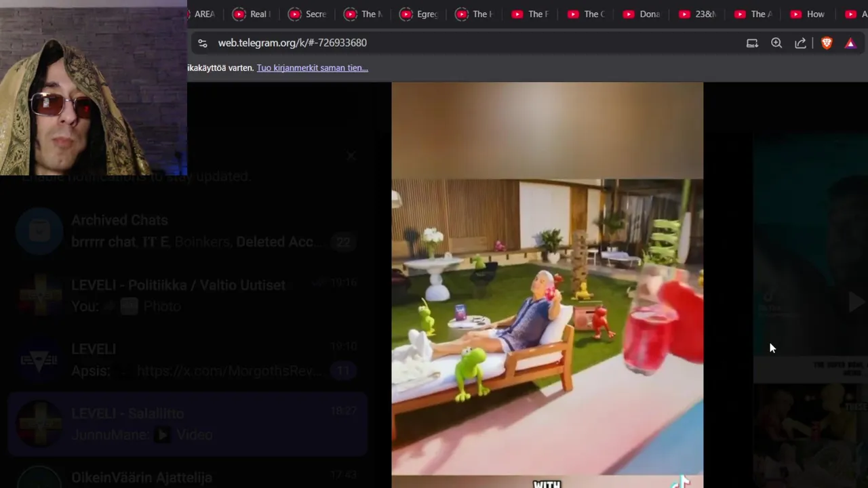Follow the 'Tuo kirjanmerkit saman tien...' link

(x=312, y=68)
